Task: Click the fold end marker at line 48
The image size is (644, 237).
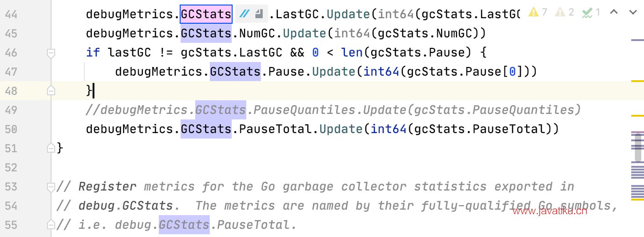Action: [51, 91]
